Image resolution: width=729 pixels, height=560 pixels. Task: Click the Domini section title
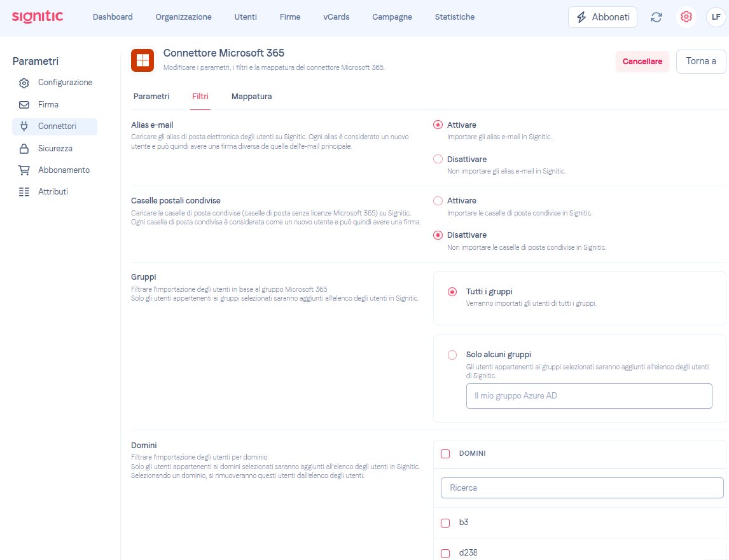click(x=144, y=445)
